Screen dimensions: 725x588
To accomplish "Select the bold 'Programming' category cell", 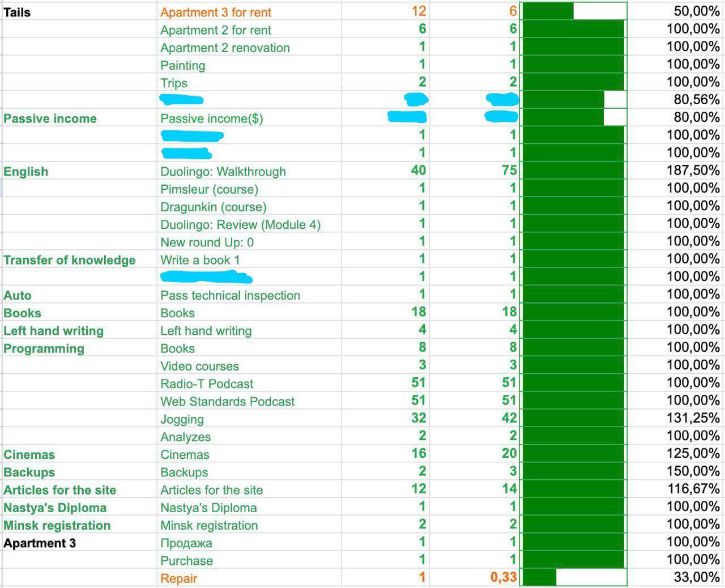I will 79,348.
